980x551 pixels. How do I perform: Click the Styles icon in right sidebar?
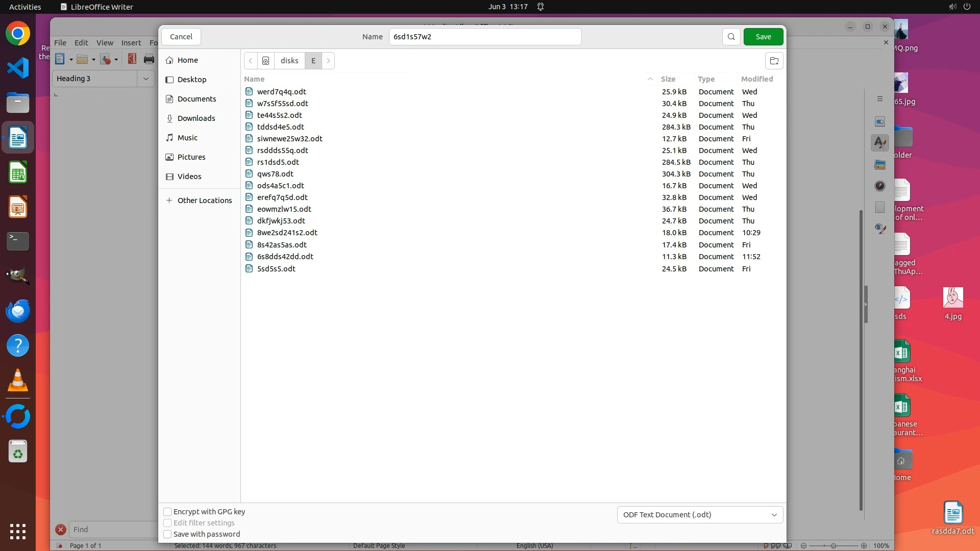879,143
